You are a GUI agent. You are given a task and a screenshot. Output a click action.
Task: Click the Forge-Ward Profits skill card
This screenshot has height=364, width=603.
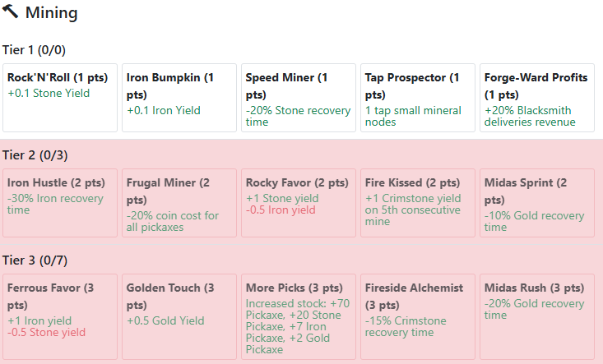(537, 98)
